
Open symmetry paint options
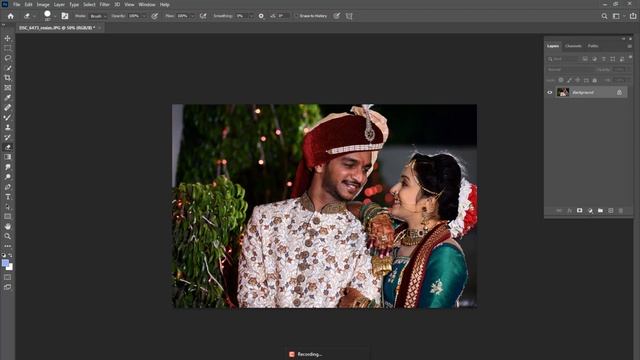pos(349,16)
